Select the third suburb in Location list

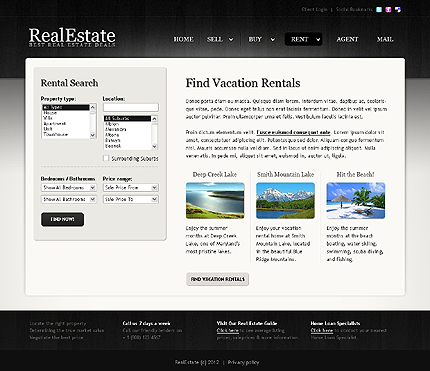pyautogui.click(x=127, y=129)
